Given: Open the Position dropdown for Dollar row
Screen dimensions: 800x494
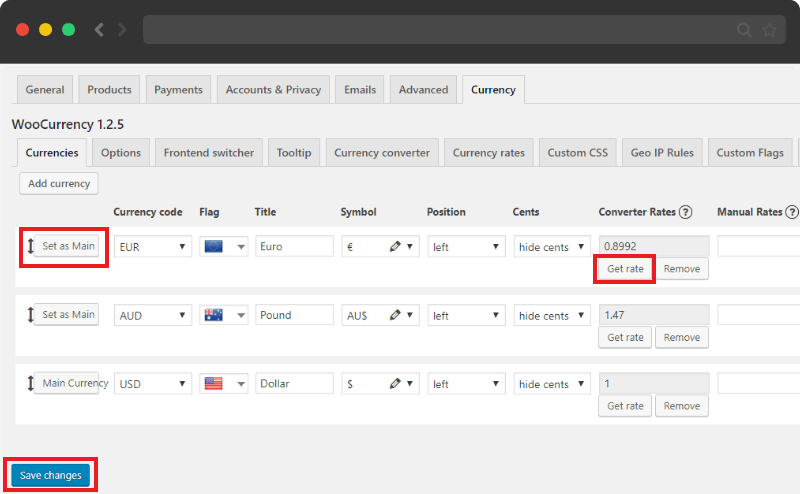Looking at the screenshot, I should pos(466,384).
